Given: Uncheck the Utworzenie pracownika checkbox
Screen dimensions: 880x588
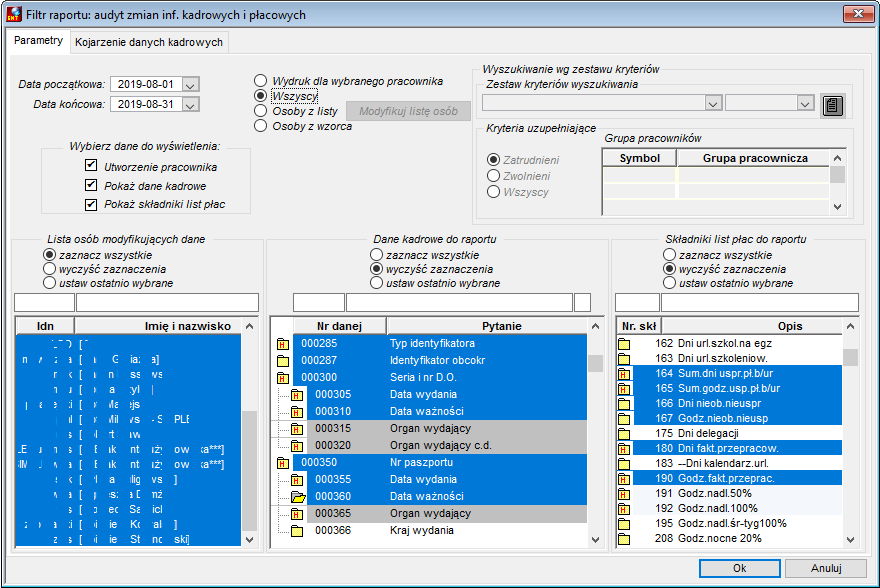Looking at the screenshot, I should (91, 166).
